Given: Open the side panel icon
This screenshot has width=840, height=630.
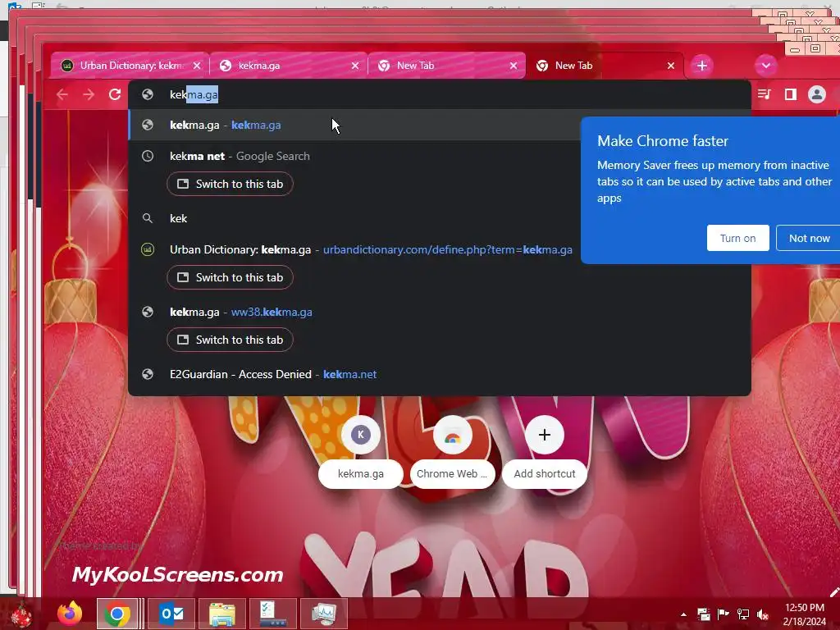Looking at the screenshot, I should (790, 95).
